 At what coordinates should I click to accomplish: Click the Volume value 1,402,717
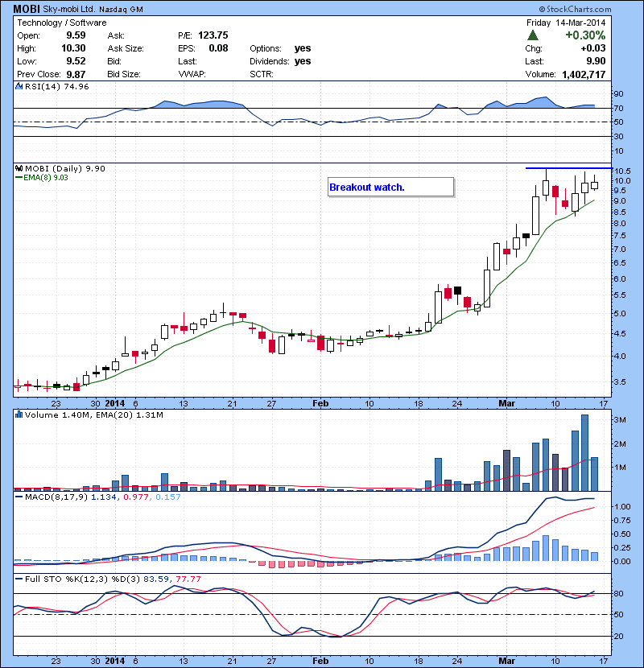click(x=584, y=75)
